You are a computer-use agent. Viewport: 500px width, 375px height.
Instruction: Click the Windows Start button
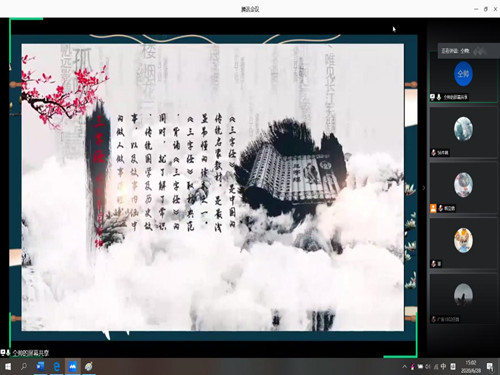[7, 367]
